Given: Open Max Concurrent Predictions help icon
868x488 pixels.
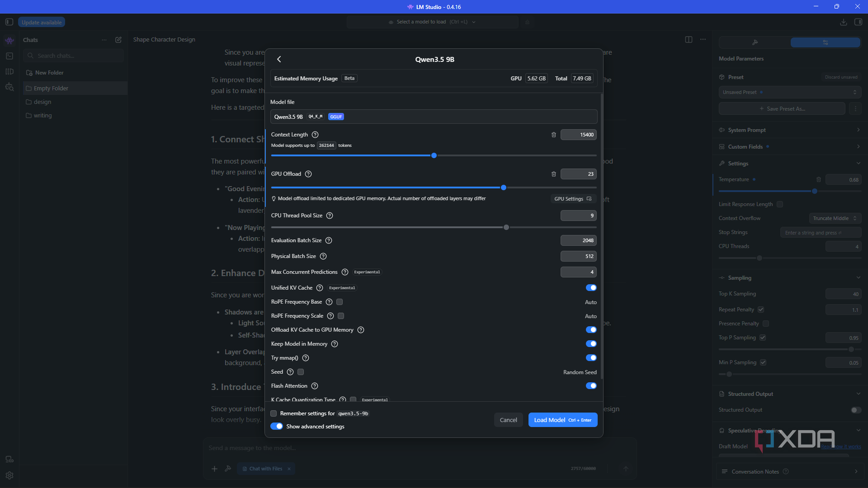Looking at the screenshot, I should (345, 272).
